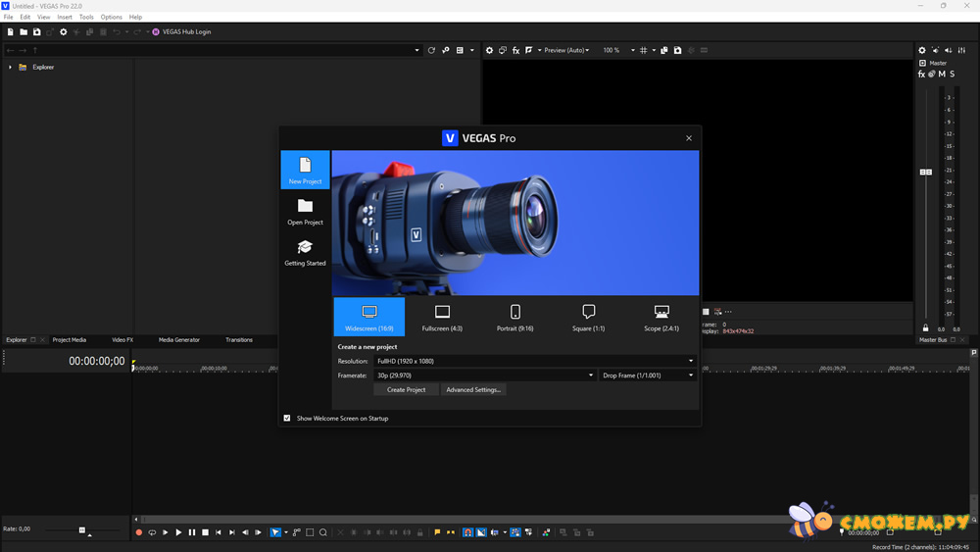Uncheck Show Welcome Screen on Startup
The width and height of the screenshot is (980, 552).
tap(287, 419)
